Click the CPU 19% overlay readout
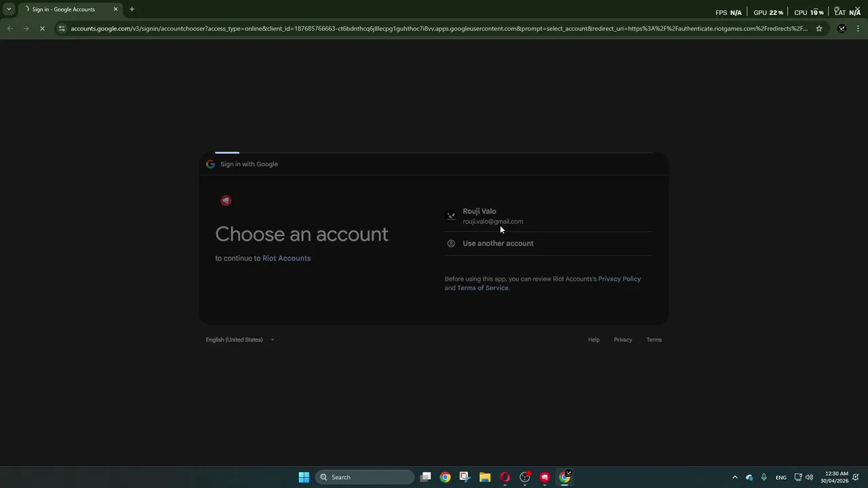This screenshot has width=868, height=488. (x=808, y=12)
